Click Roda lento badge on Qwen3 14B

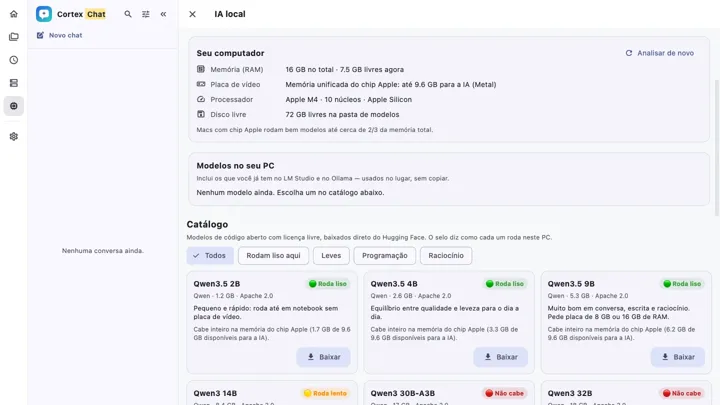(325, 393)
